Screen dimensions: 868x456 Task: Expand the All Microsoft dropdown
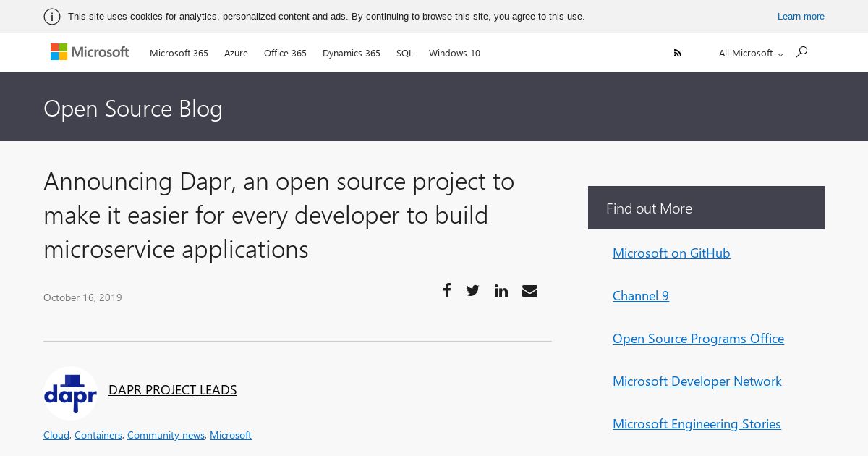click(x=751, y=53)
